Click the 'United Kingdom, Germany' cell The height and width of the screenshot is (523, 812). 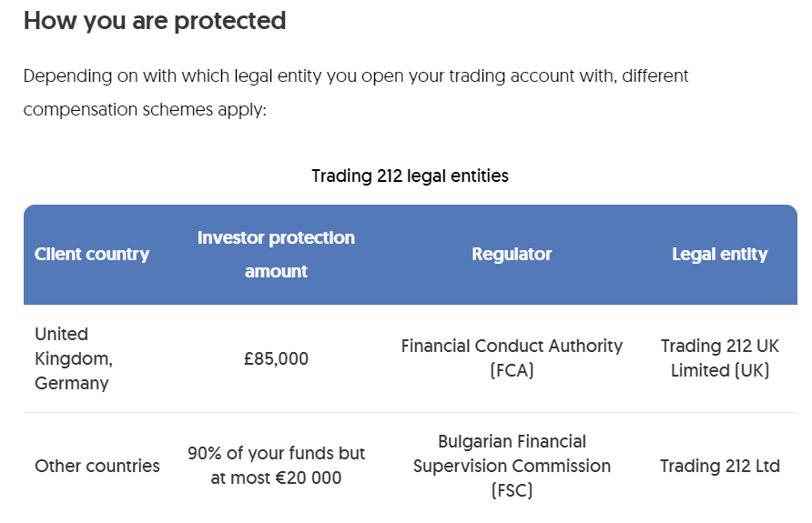[x=74, y=358]
